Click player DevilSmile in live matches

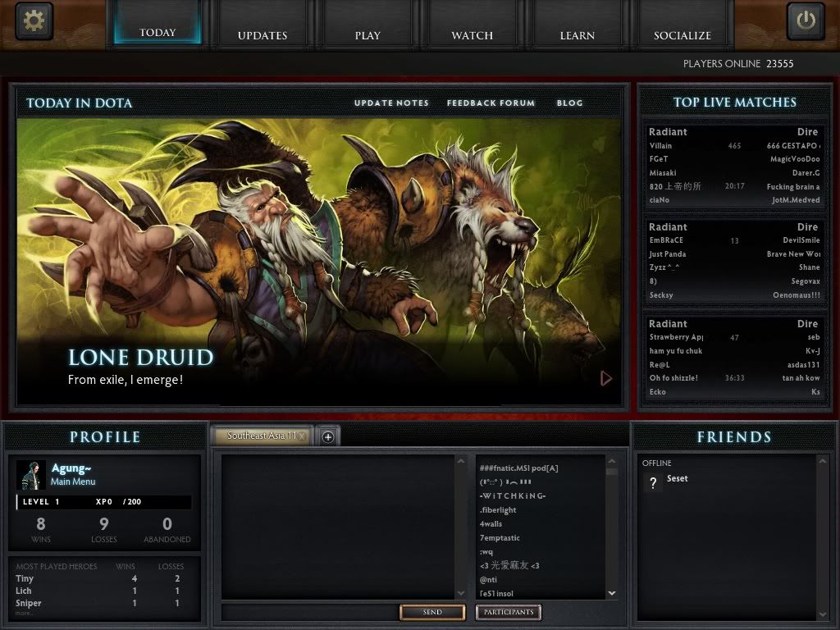[801, 240]
